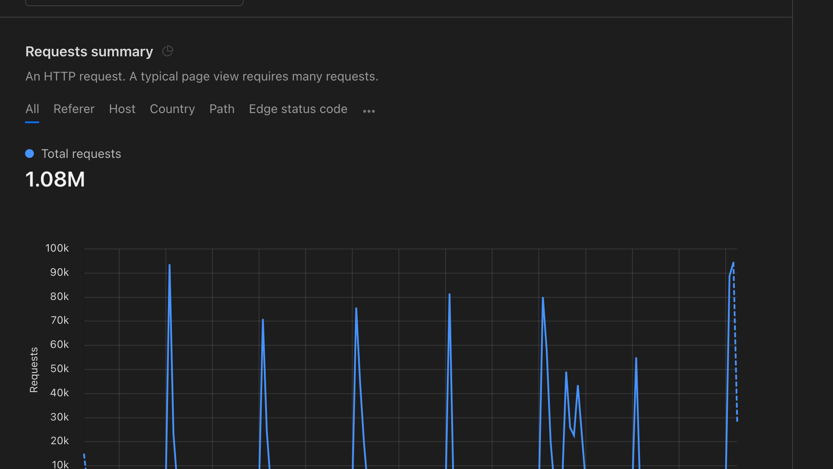The height and width of the screenshot is (469, 833).
Task: Click the 80k y-axis label
Action: click(60, 296)
